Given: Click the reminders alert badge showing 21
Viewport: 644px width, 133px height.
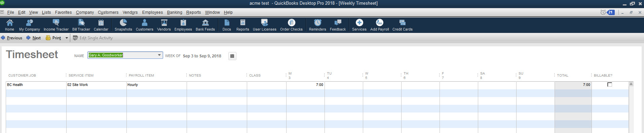Looking at the screenshot, I should [610, 12].
